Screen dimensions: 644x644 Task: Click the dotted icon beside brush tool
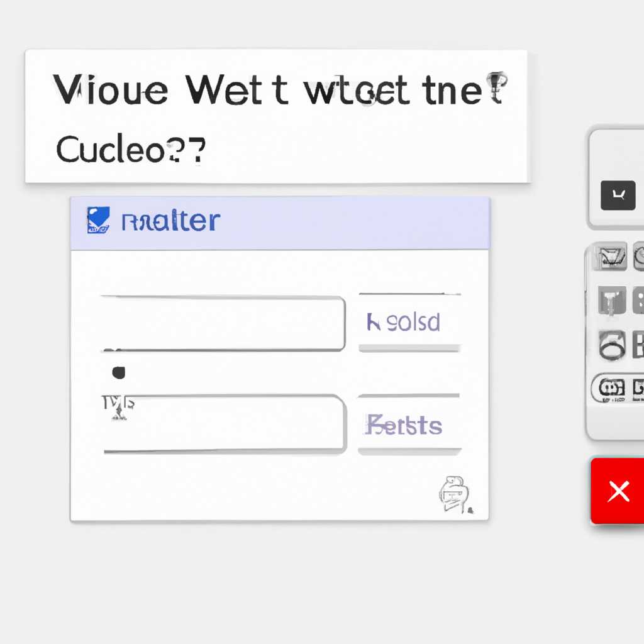pos(638,301)
